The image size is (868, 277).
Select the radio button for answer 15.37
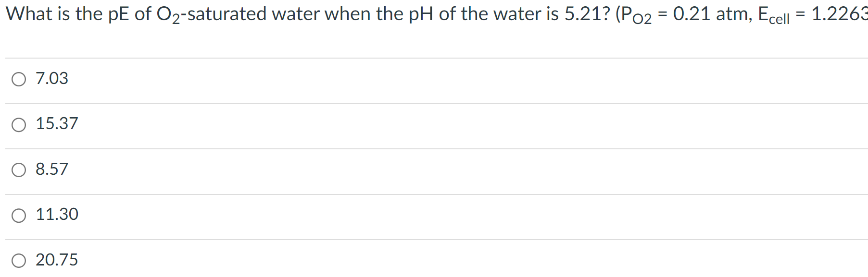coord(19,125)
